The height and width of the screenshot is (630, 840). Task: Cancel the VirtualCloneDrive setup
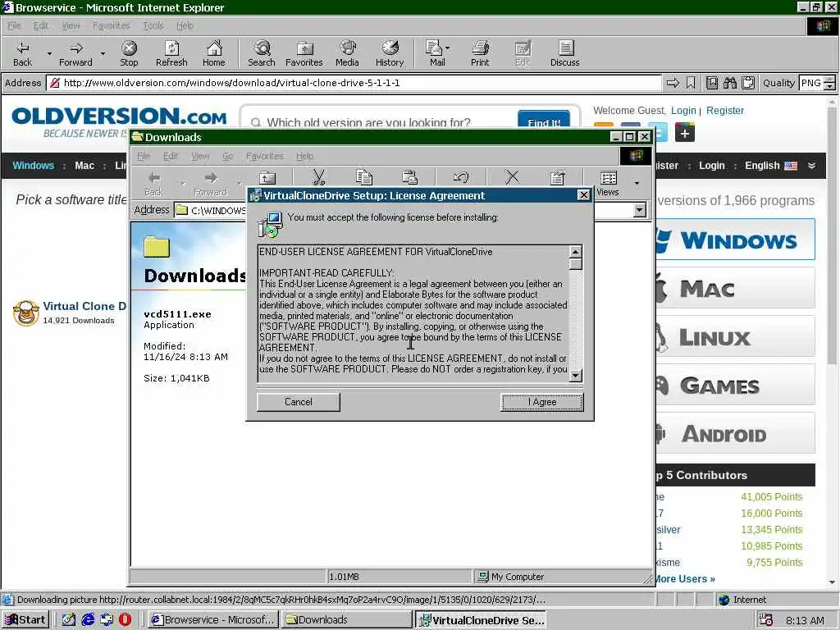tap(299, 402)
